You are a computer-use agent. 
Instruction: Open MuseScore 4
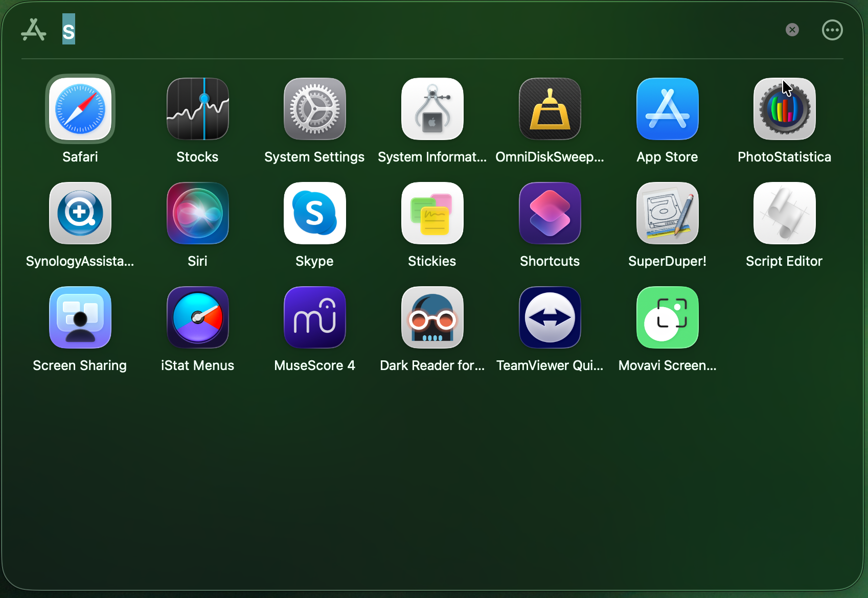pyautogui.click(x=315, y=317)
